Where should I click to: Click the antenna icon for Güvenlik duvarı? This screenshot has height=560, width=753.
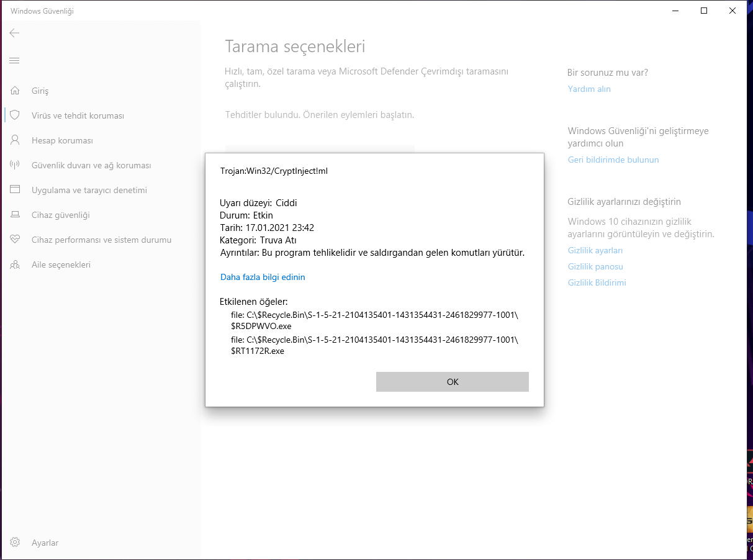tap(15, 165)
